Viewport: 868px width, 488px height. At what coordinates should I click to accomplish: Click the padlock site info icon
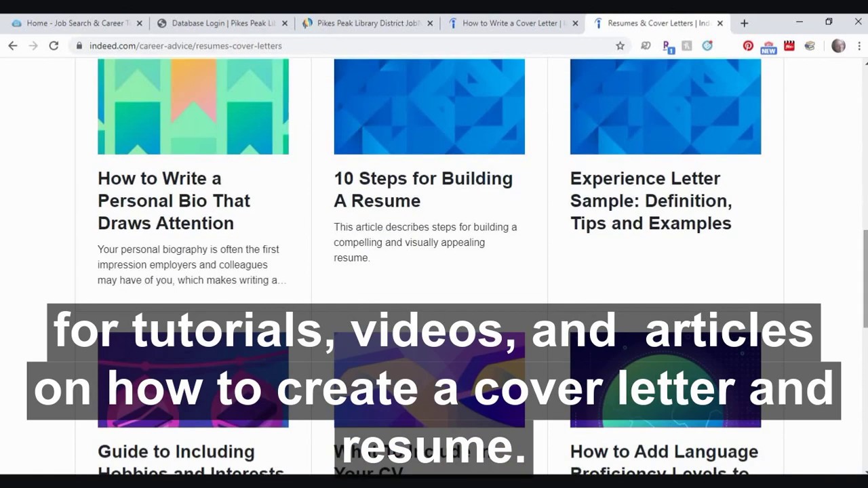click(79, 46)
